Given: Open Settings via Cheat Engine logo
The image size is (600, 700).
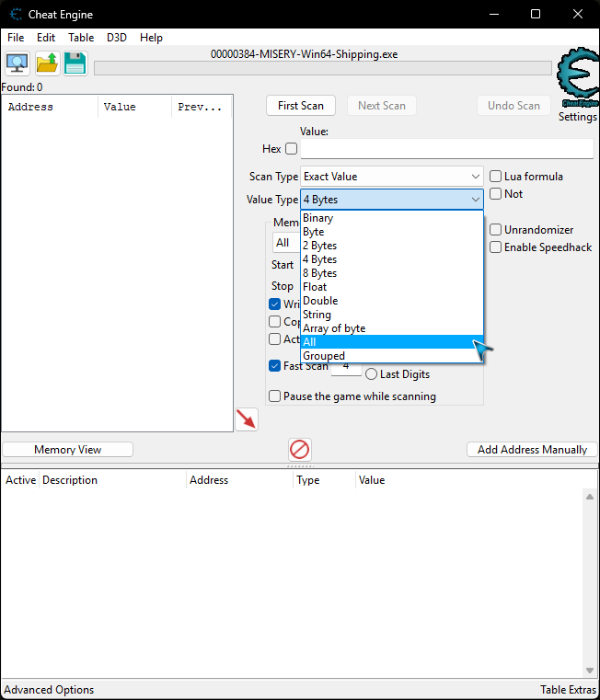Looking at the screenshot, I should (578, 78).
